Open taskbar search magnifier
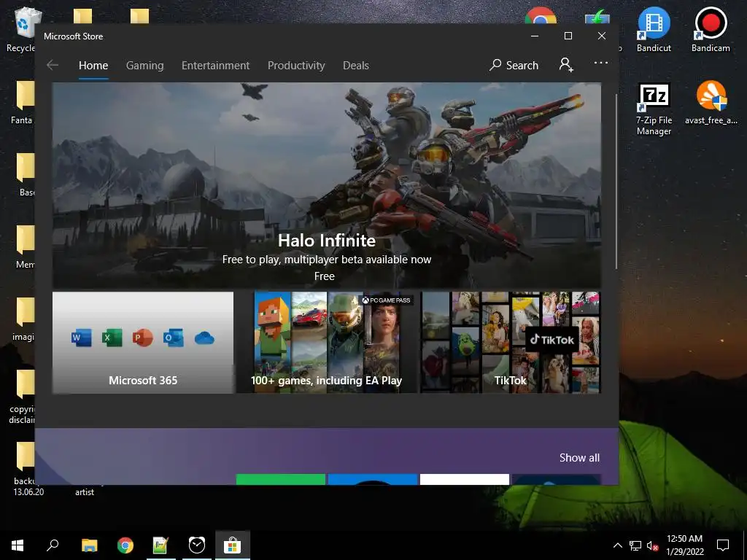 point(53,545)
